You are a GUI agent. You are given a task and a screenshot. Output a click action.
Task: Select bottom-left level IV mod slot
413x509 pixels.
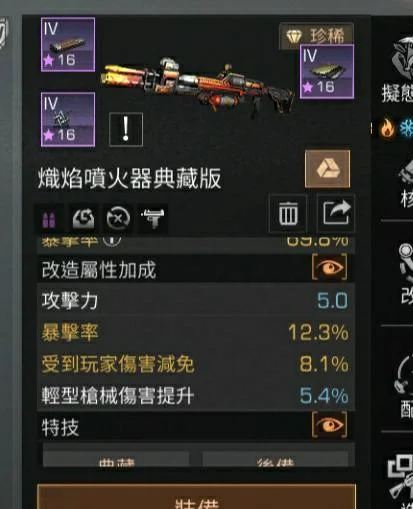68,120
